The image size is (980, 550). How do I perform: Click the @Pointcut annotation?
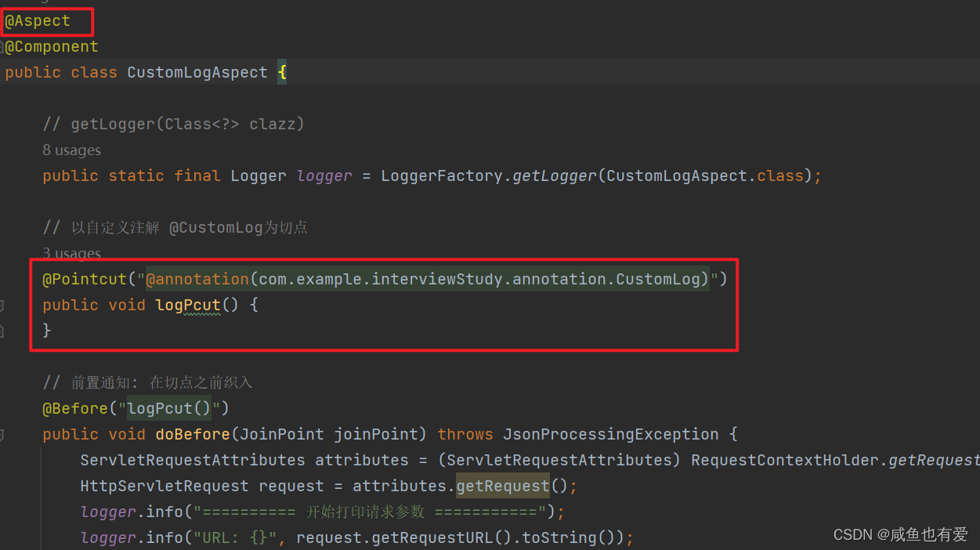pyautogui.click(x=85, y=279)
